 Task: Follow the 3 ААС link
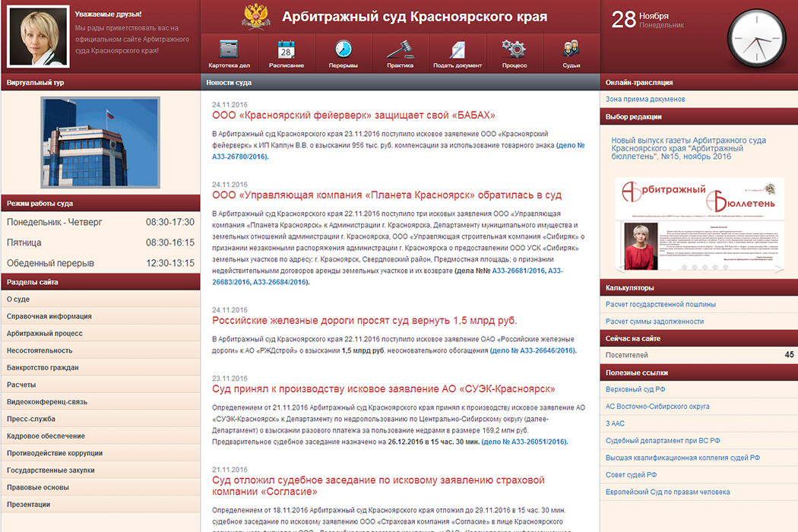[x=615, y=423]
